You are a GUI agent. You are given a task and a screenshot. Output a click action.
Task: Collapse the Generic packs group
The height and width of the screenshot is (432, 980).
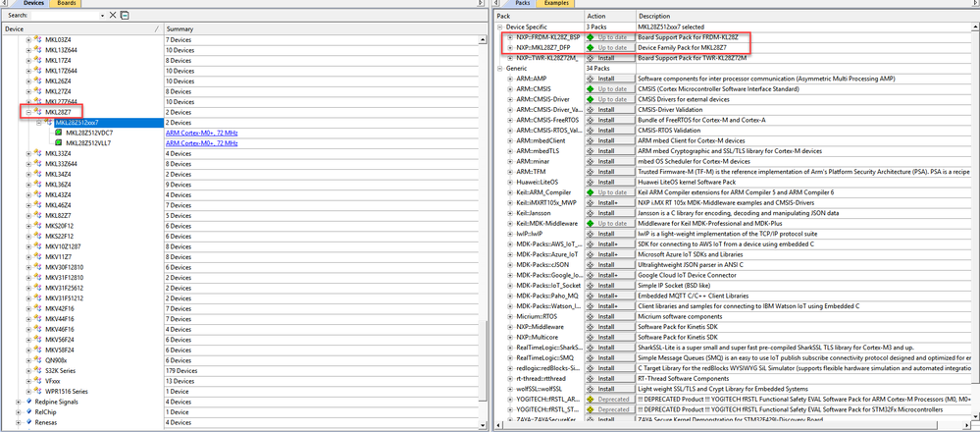coord(500,68)
